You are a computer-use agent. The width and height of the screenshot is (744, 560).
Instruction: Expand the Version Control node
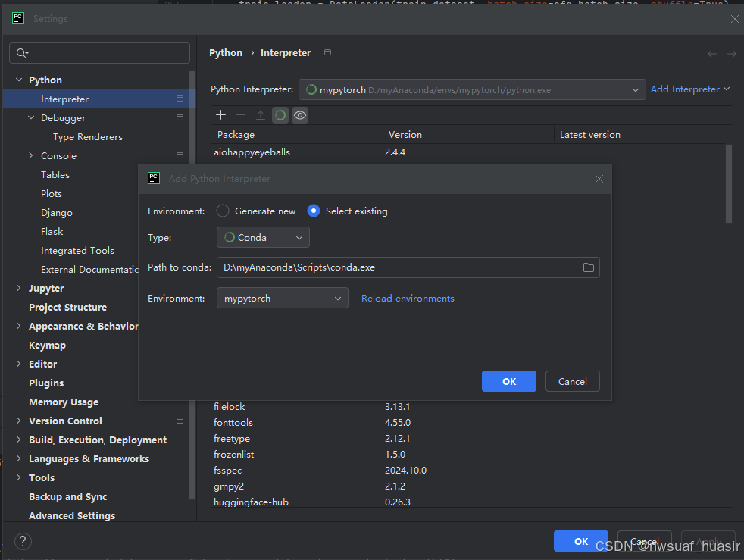click(x=19, y=421)
